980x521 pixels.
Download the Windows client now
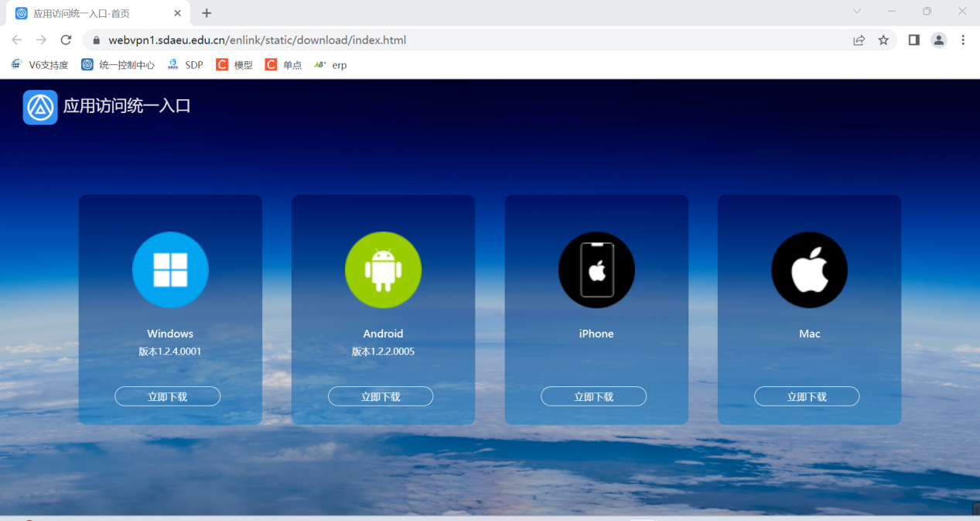[x=168, y=396]
